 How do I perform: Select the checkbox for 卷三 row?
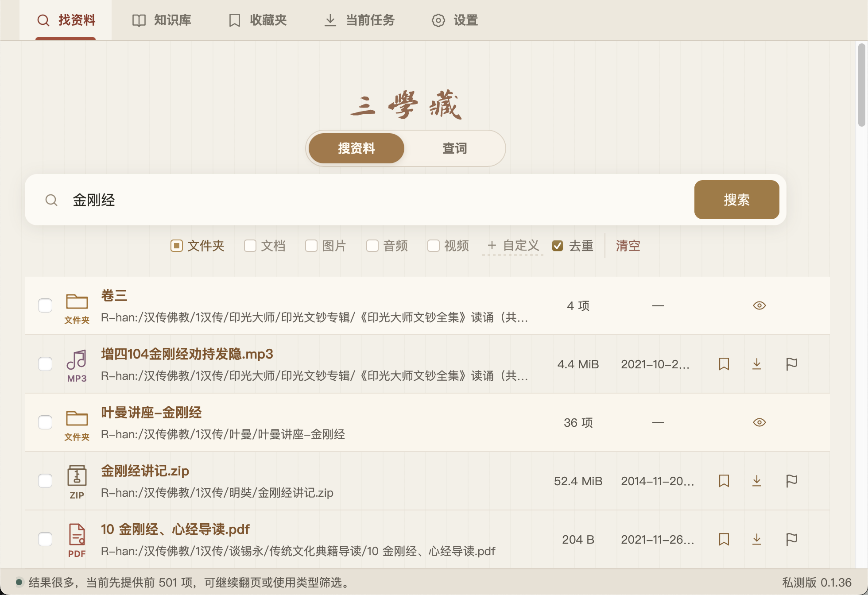(x=45, y=305)
